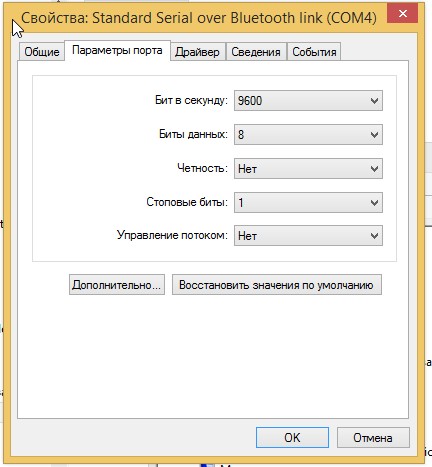This screenshot has width=432, height=467.
Task: Open the Сведения tab
Action: tap(256, 52)
